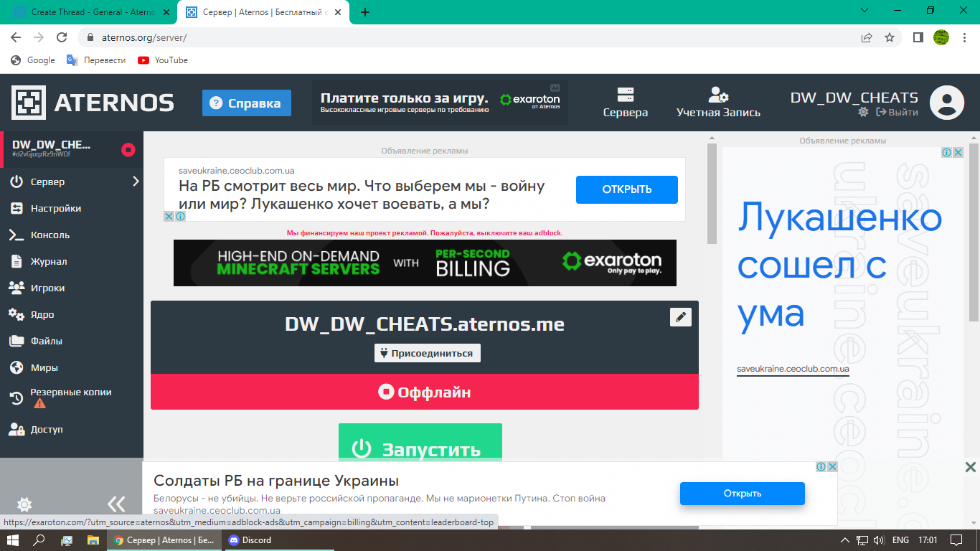Open Windows taskbar search

pos(39,540)
